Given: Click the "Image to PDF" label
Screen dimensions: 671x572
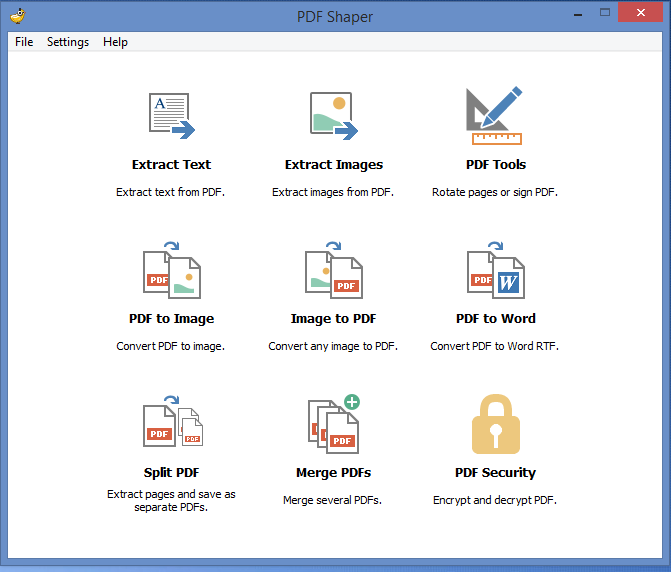Looking at the screenshot, I should [x=334, y=319].
